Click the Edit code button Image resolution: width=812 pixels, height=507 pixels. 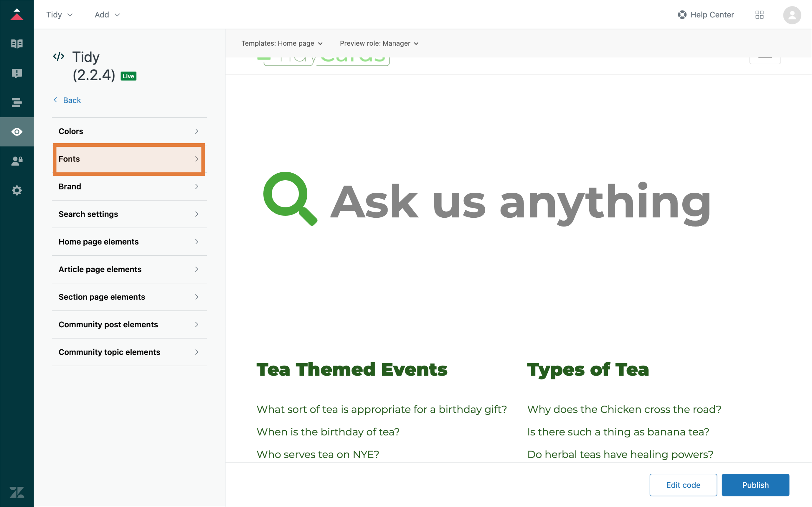[683, 485]
